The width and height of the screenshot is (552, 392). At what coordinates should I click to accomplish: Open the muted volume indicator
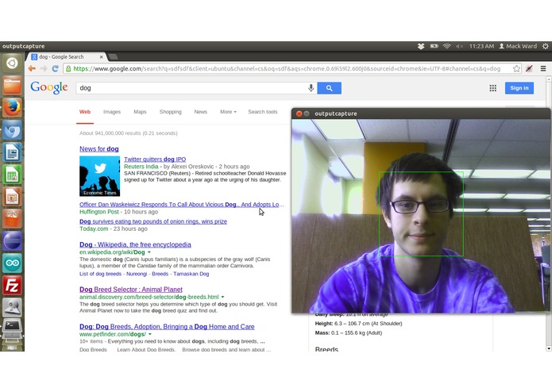click(459, 46)
